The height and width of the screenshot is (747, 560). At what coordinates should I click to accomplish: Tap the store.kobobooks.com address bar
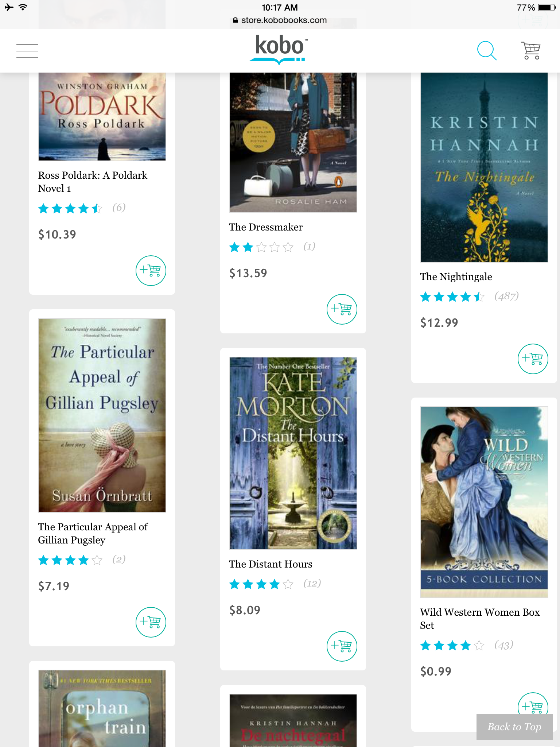pos(280,20)
